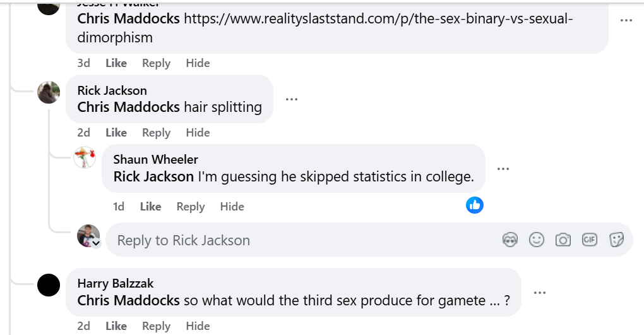Reply to Shaun Wheeler's statistics comment
The image size is (644, 335).
pos(191,207)
